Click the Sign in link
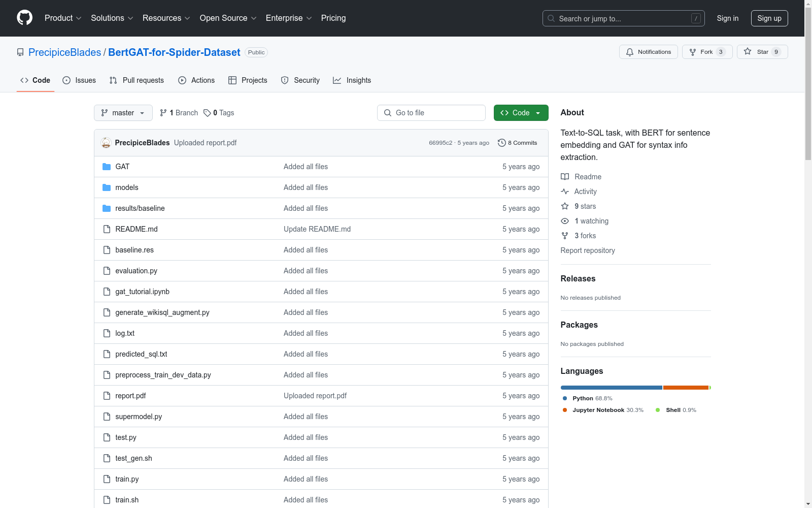The image size is (812, 508). tap(728, 18)
